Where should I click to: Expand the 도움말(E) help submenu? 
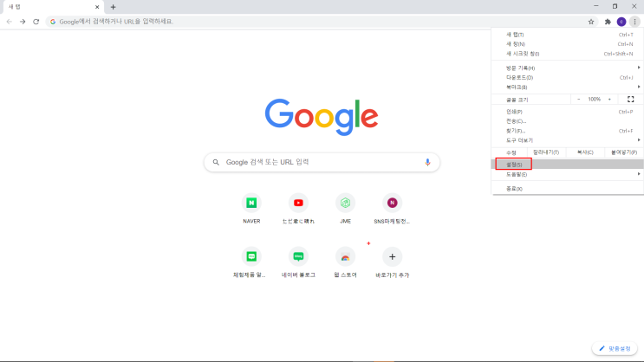coord(568,174)
